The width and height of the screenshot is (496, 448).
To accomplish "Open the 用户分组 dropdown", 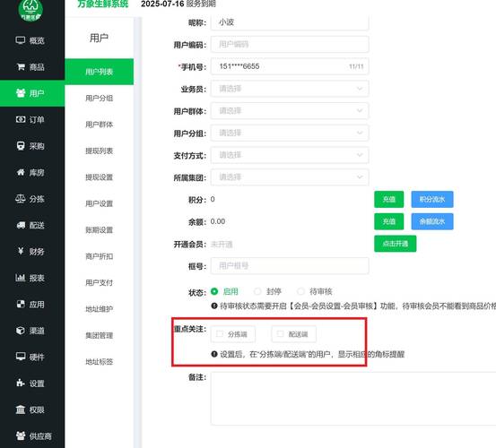I will click(290, 133).
